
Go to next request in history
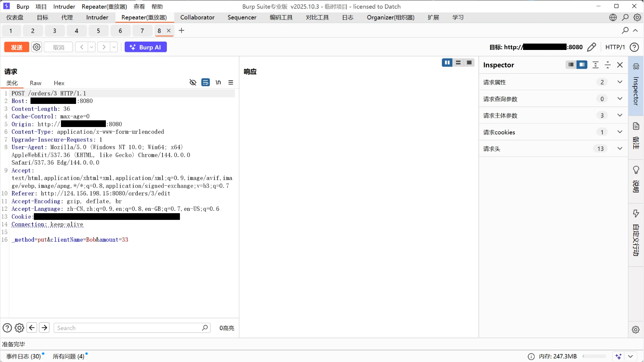(x=104, y=47)
